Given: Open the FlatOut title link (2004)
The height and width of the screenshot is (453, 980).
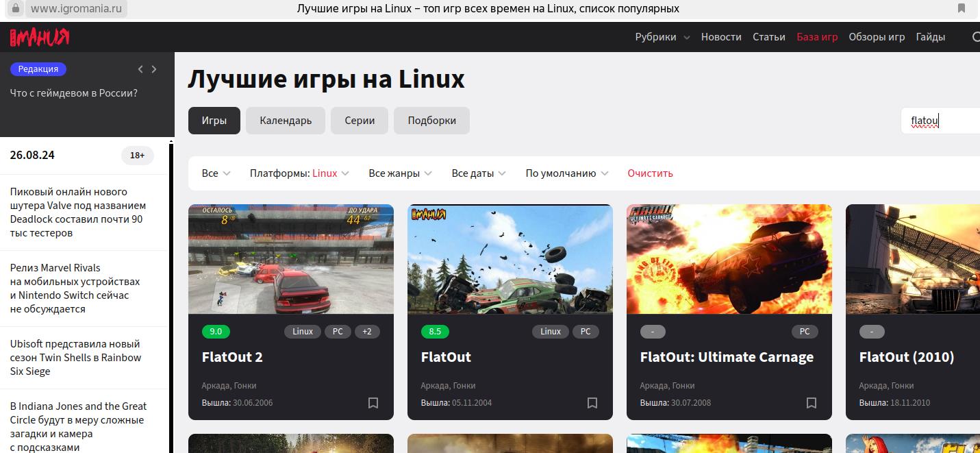Looking at the screenshot, I should coord(446,357).
